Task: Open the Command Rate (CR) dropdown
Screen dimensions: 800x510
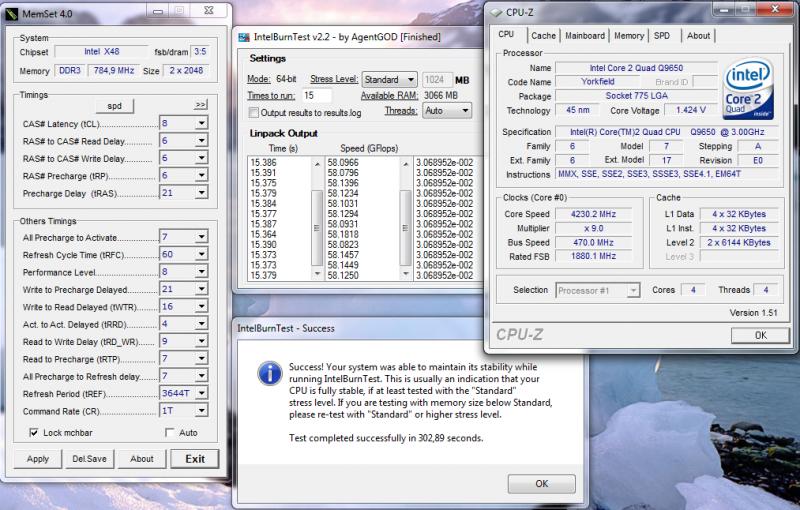Action: pos(202,411)
